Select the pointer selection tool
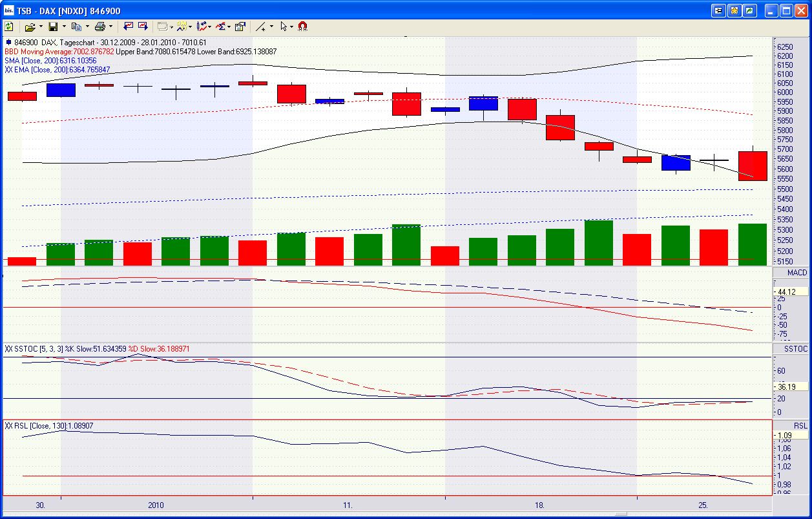The height and width of the screenshot is (519, 812). [282, 26]
